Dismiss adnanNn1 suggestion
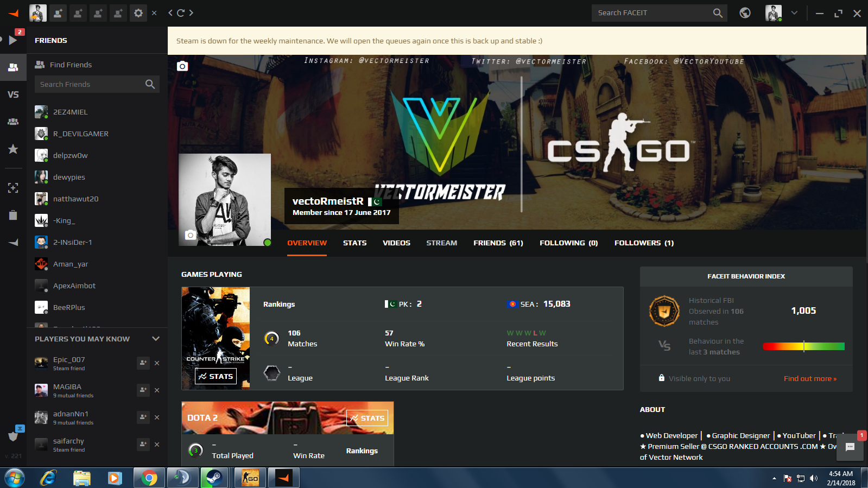 [157, 417]
